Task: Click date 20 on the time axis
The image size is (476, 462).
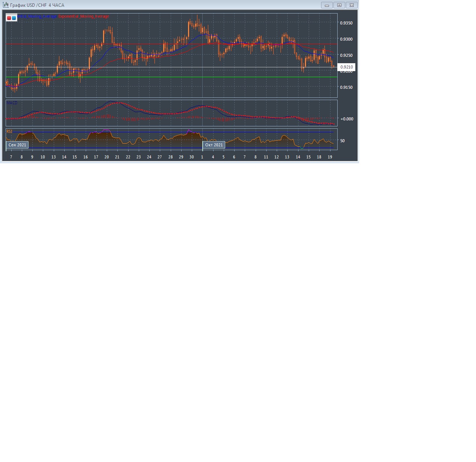Action: coord(107,157)
